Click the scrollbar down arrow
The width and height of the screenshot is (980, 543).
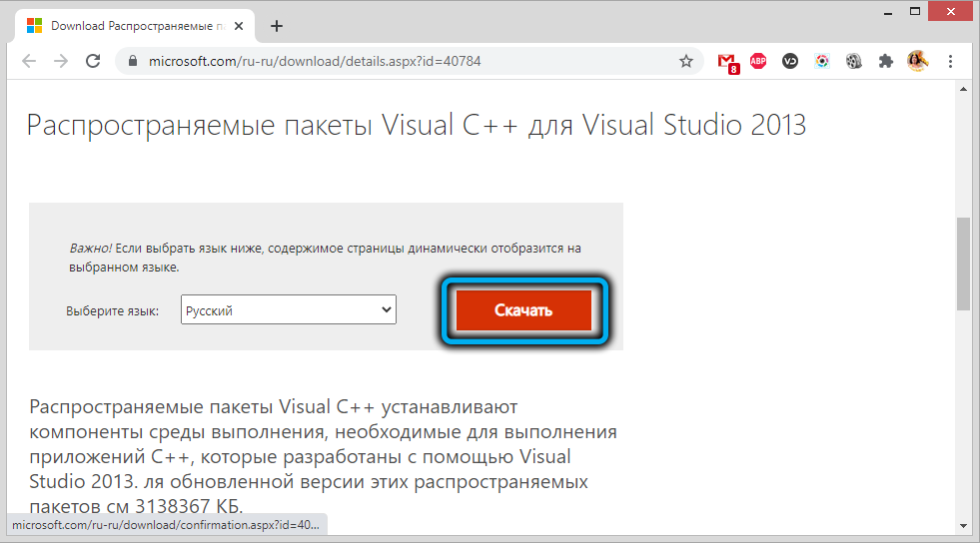point(963,524)
